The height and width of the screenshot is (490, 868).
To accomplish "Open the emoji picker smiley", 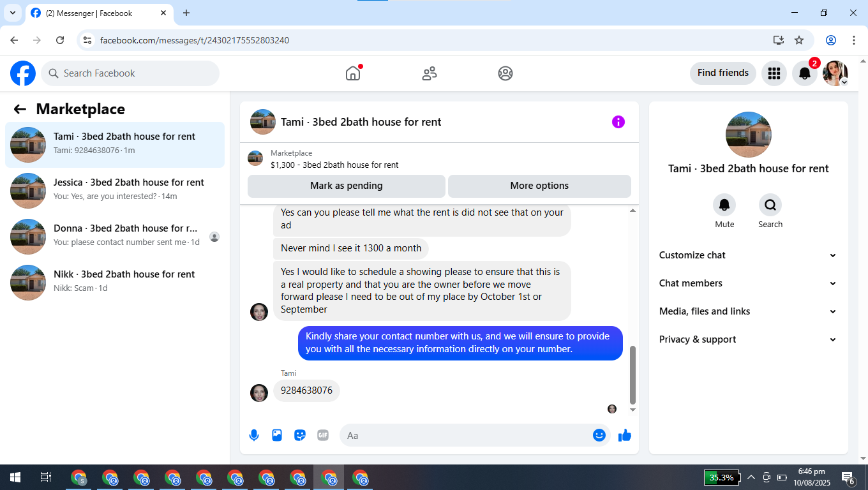I will pyautogui.click(x=599, y=435).
